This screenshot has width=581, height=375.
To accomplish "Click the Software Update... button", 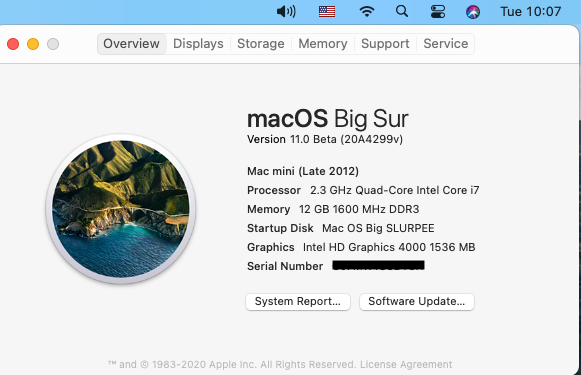I will click(416, 302).
